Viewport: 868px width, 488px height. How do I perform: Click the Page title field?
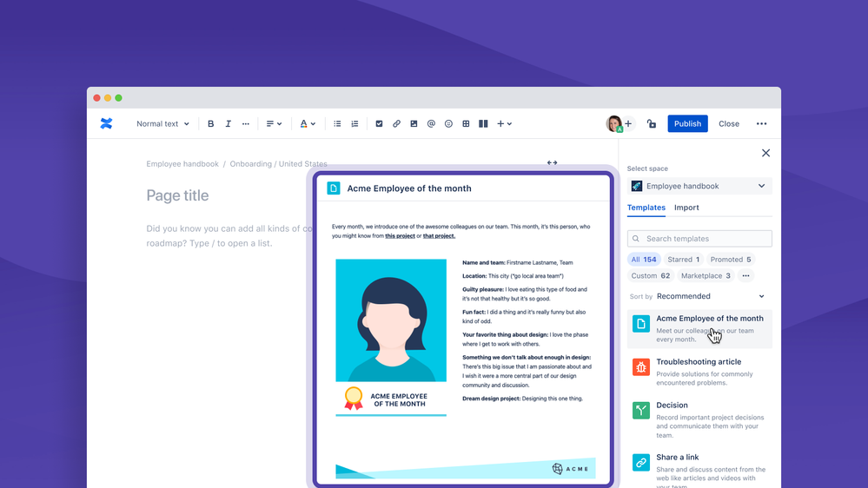(x=177, y=195)
